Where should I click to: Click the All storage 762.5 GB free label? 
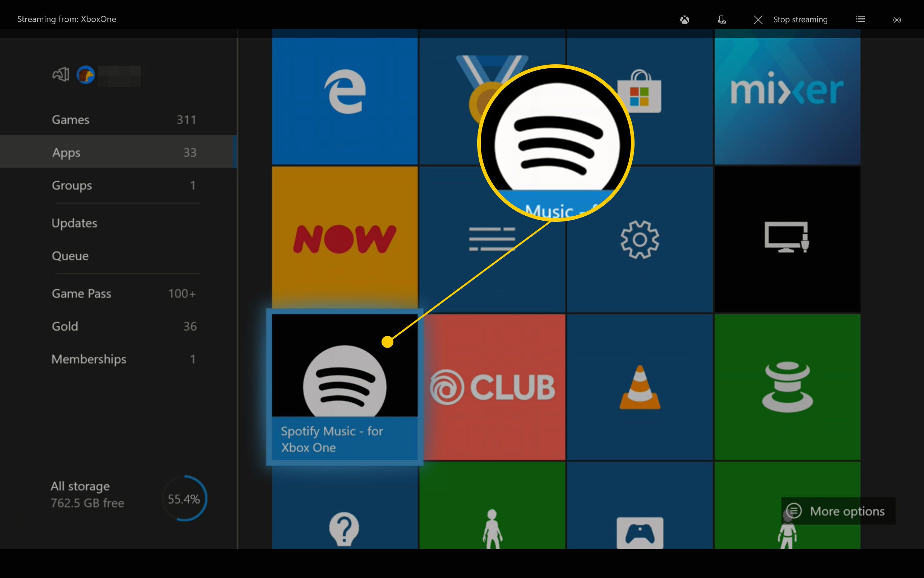87,495
